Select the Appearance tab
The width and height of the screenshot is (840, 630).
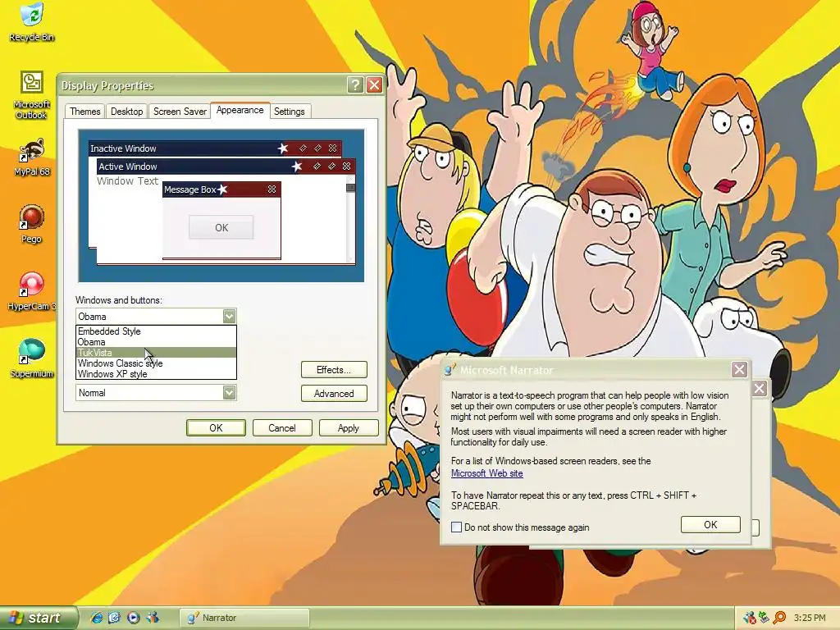tap(240, 110)
